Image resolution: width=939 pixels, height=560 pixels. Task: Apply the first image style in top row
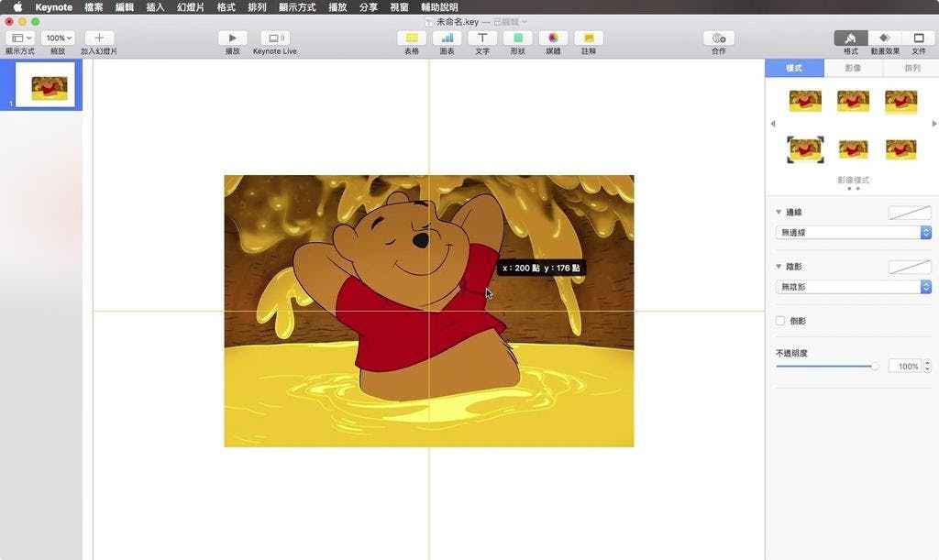(805, 101)
